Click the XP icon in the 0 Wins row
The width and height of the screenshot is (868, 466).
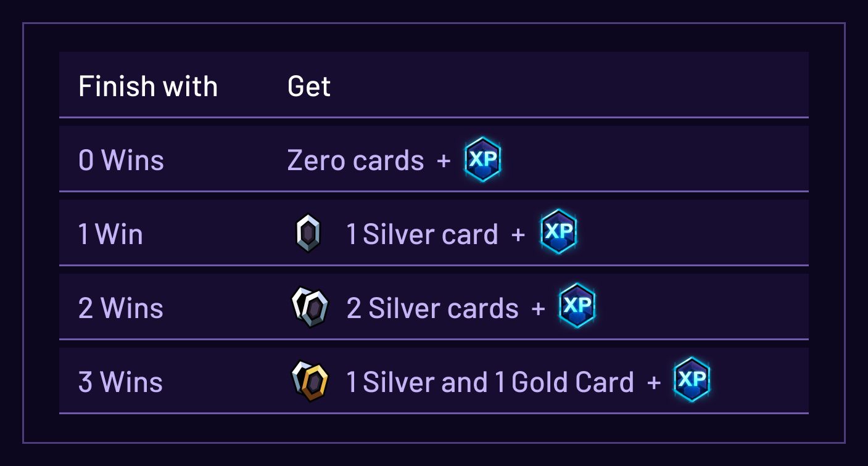482,160
